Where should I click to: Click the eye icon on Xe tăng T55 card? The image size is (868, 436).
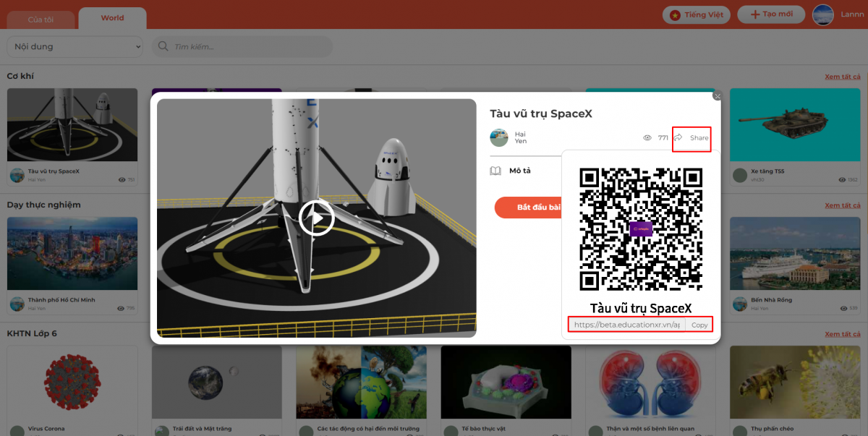pos(843,179)
